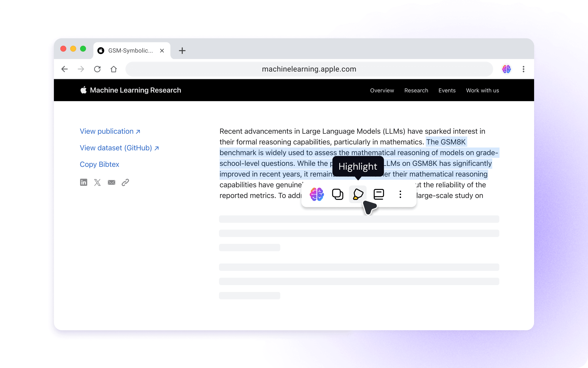Open the View publication link
The height and width of the screenshot is (368, 588).
click(x=110, y=131)
